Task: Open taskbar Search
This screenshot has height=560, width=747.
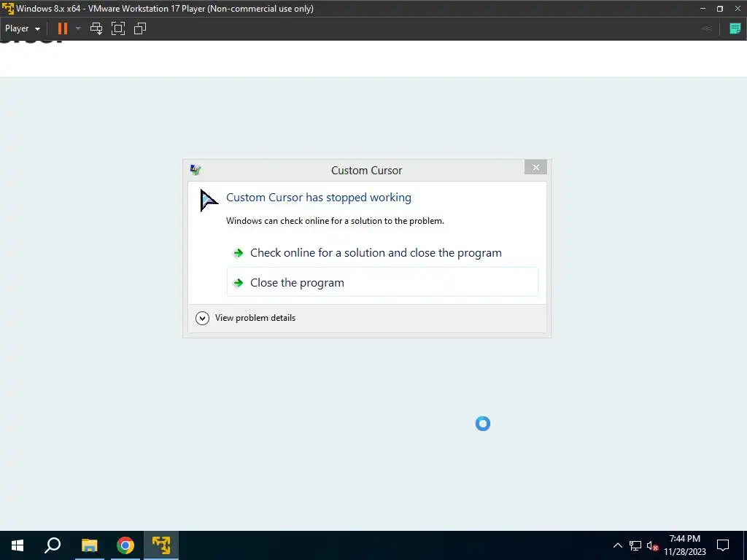Action: [53, 545]
